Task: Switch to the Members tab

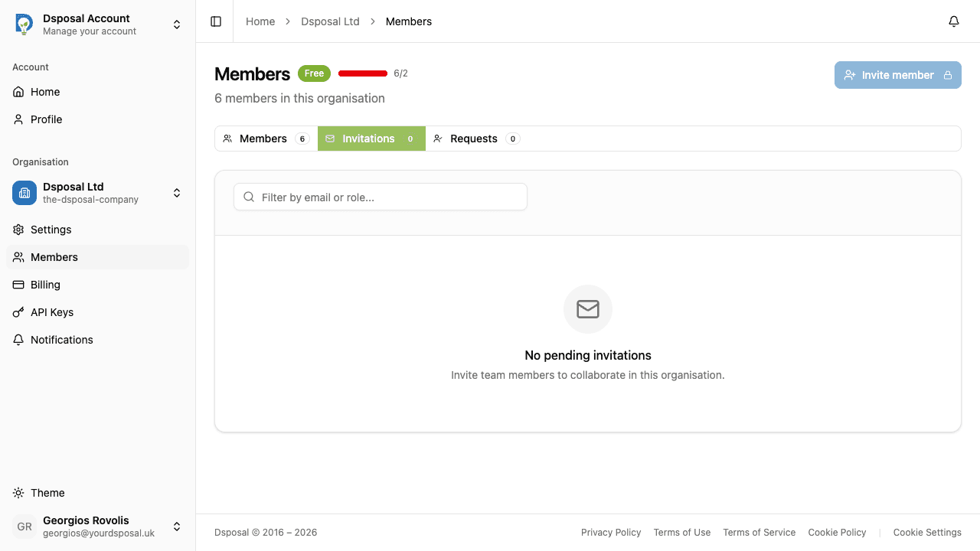Action: tap(263, 139)
